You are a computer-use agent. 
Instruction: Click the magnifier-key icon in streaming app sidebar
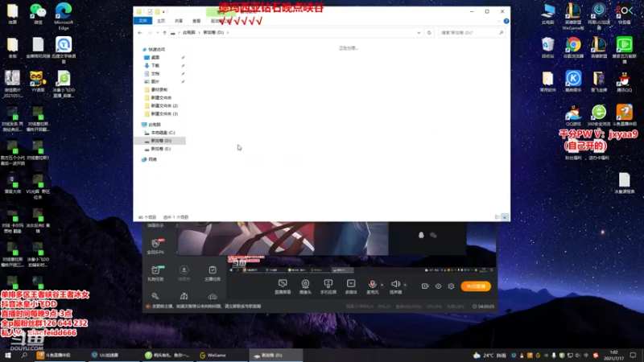pos(155,296)
